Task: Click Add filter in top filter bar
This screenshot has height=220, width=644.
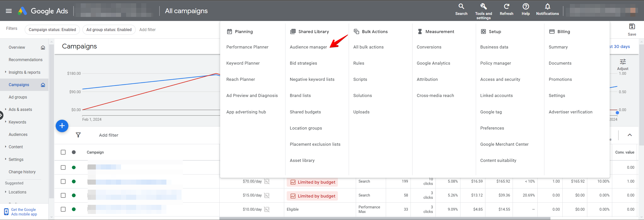Action: coord(148,30)
